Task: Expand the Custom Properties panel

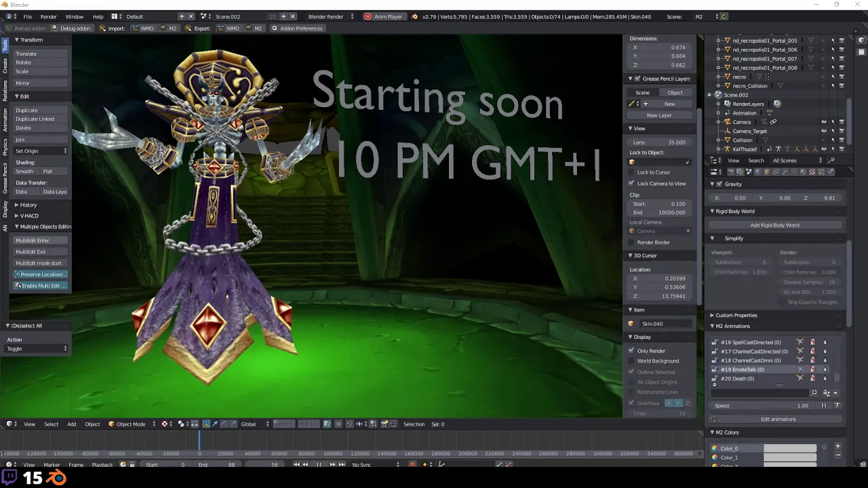Action: (x=712, y=315)
